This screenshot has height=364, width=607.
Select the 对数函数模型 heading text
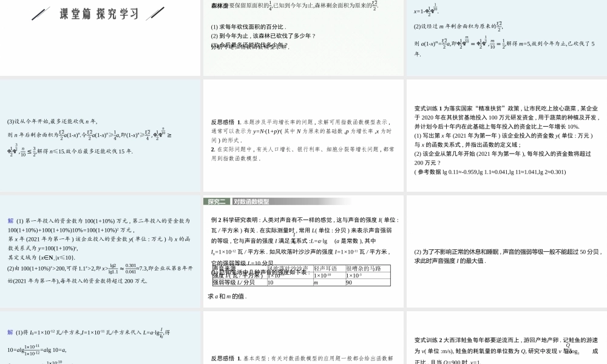tap(252, 200)
